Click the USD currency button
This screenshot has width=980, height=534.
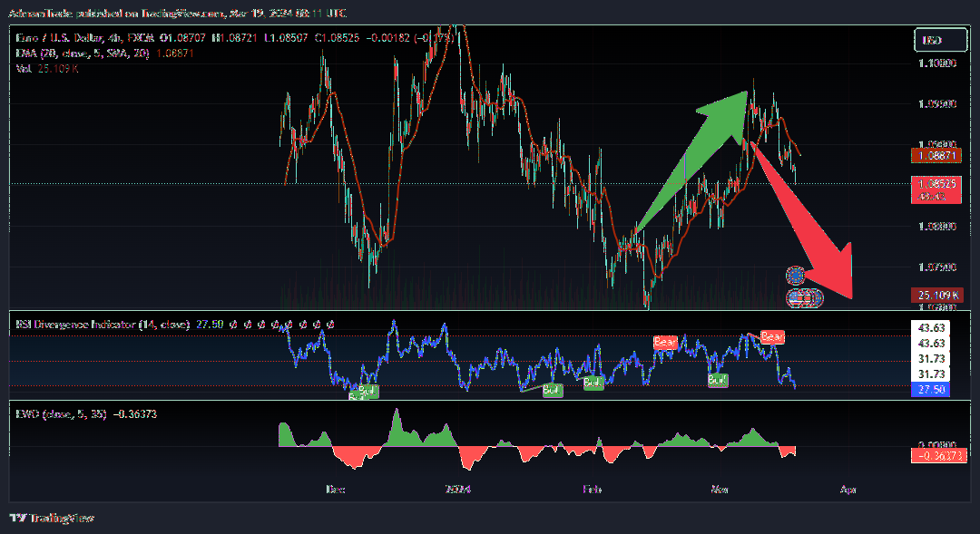(x=940, y=40)
